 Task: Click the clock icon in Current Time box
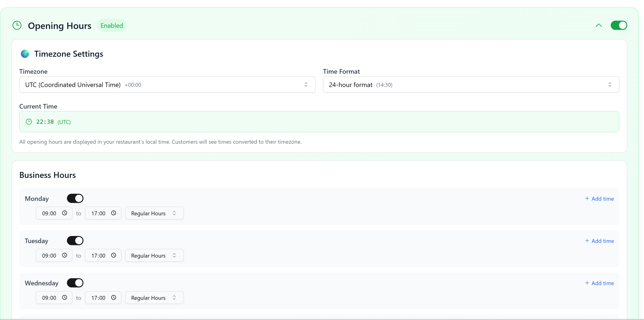29,122
